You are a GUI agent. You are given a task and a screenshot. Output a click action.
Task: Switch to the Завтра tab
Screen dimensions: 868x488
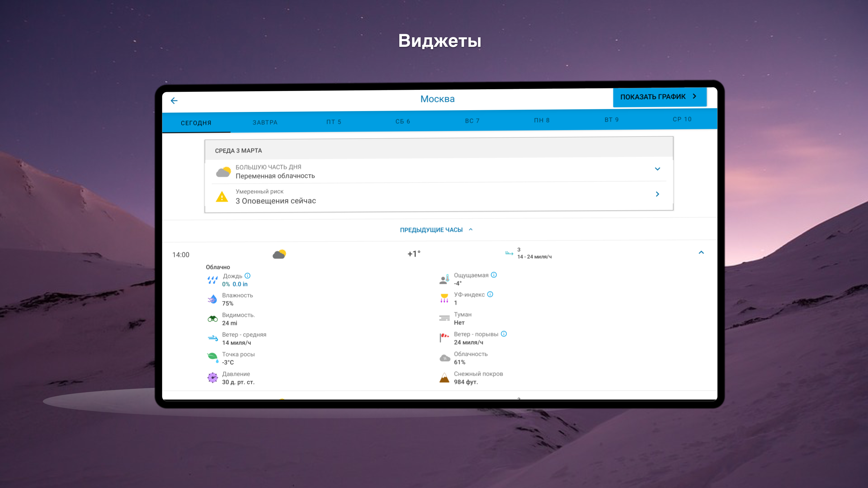265,122
